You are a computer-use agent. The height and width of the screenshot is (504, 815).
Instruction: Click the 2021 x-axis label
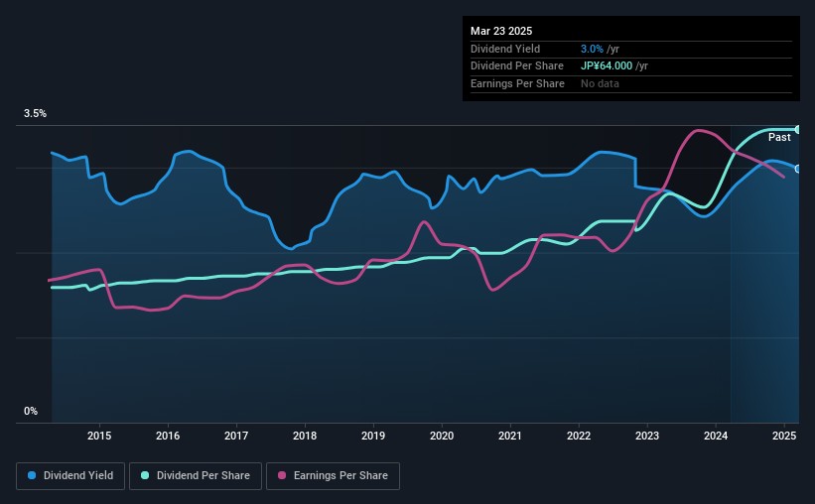(510, 436)
